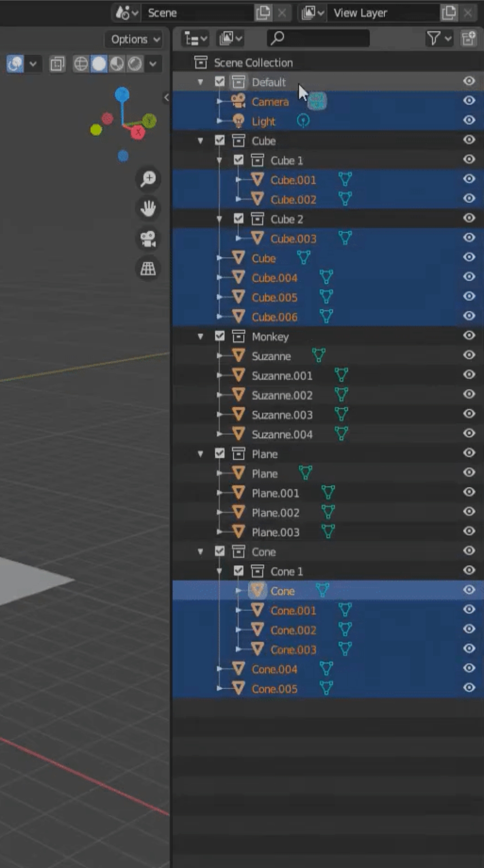Click the Default collection icon
The height and width of the screenshot is (868, 484).
238,82
